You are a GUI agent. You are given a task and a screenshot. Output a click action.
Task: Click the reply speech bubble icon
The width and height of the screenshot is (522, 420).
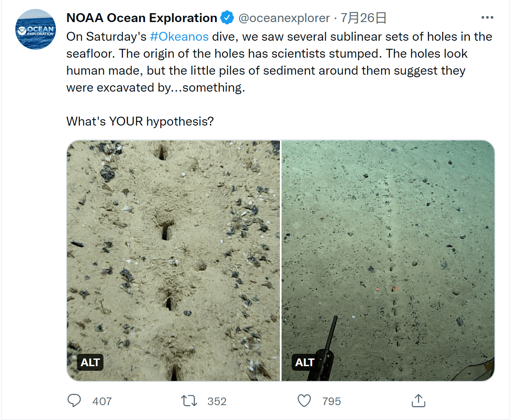click(x=74, y=401)
